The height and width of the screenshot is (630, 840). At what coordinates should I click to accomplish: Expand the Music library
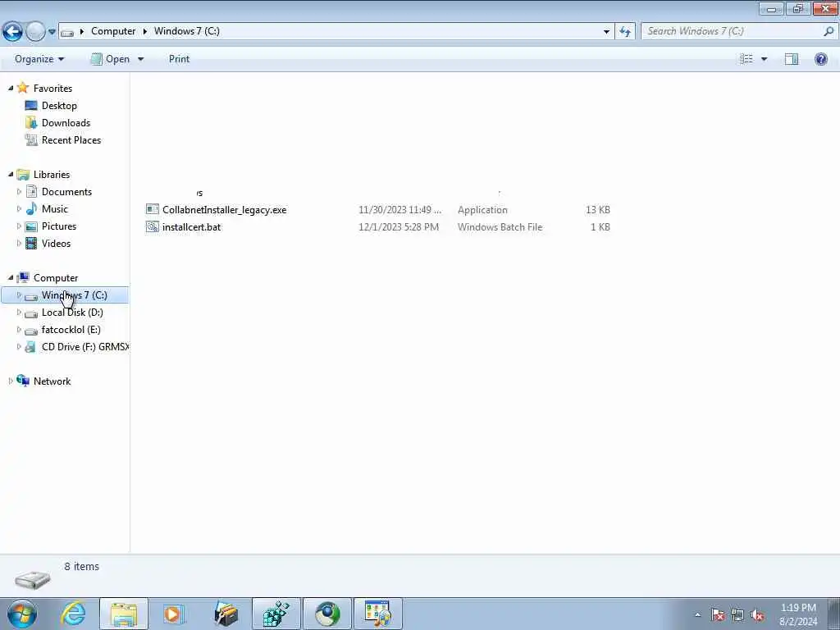point(20,208)
